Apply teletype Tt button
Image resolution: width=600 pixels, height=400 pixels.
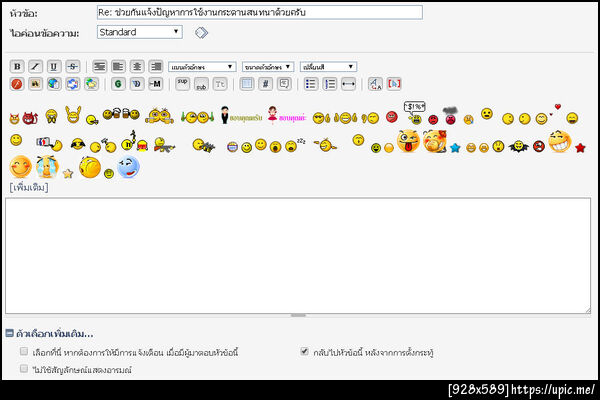click(220, 84)
